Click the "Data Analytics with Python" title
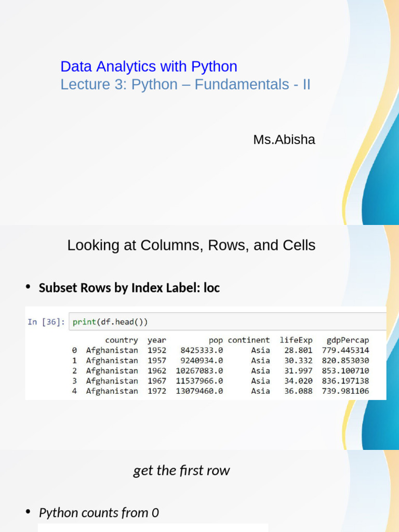Viewport: 399px width, 532px height. click(x=149, y=66)
